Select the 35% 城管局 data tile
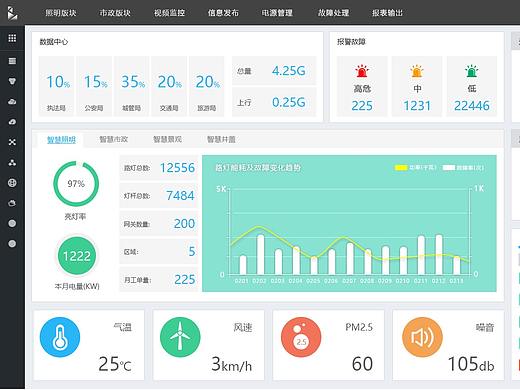The image size is (520, 390). (x=132, y=86)
